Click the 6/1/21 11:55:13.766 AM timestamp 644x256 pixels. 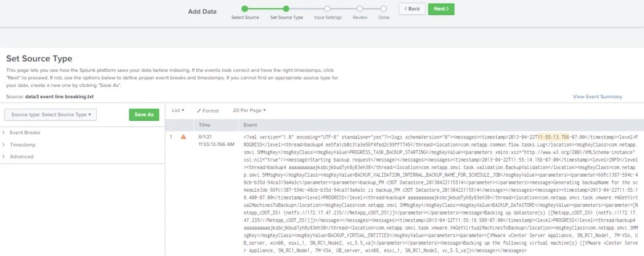point(216,140)
